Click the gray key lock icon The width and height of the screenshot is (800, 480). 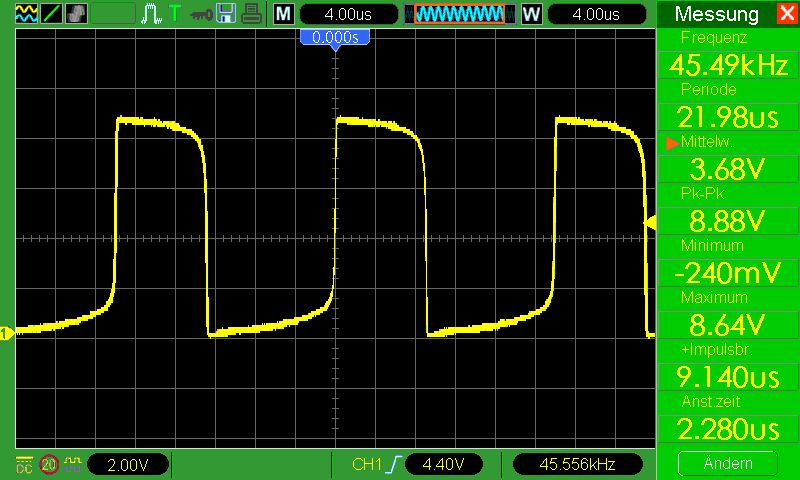click(x=201, y=14)
